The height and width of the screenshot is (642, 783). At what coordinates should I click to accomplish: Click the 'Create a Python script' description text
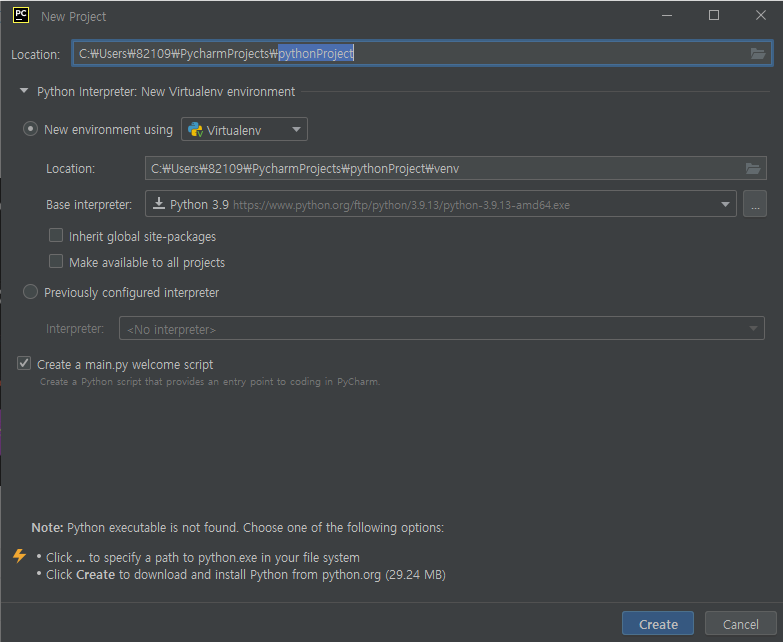(x=210, y=381)
